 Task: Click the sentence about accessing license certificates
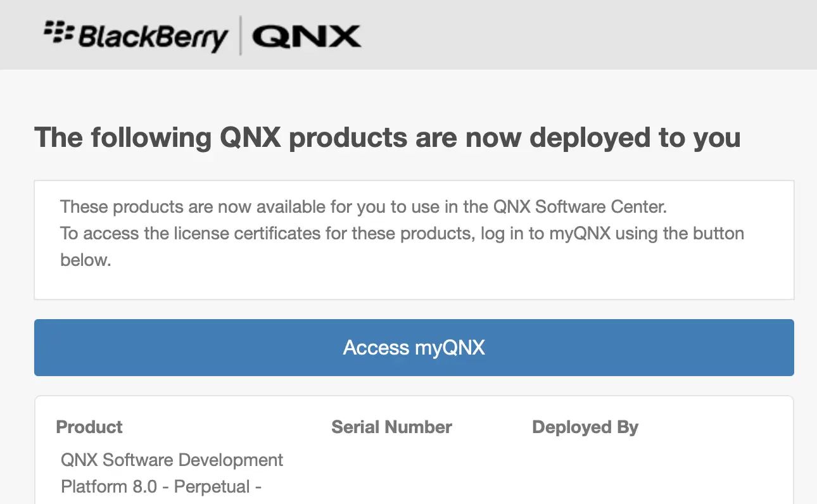pos(402,246)
